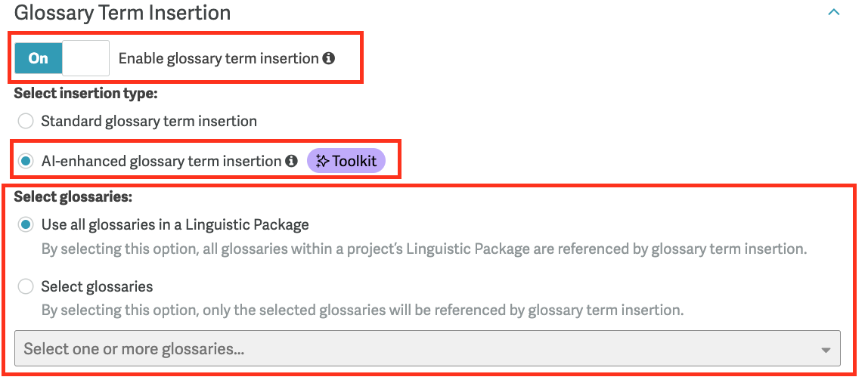
Task: Select AI-enhanced glossary term insertion radio button
Action: pyautogui.click(x=26, y=162)
